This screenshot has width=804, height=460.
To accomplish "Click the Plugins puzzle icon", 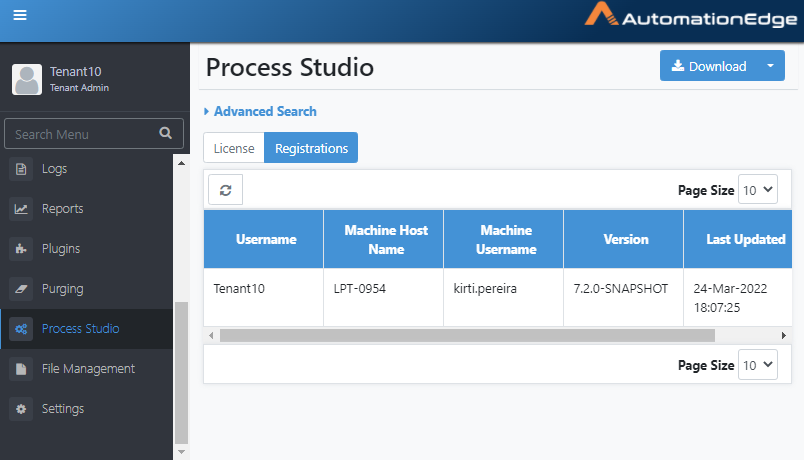I will point(21,249).
